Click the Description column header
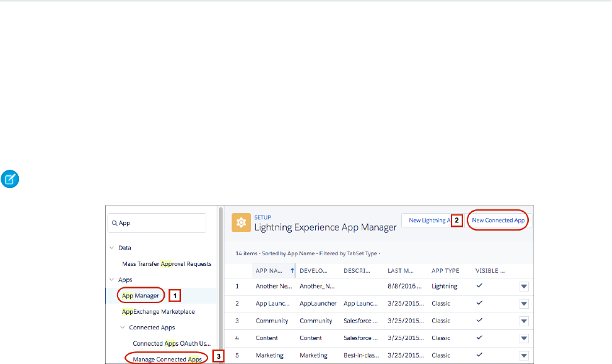612x364 pixels. tap(357, 271)
